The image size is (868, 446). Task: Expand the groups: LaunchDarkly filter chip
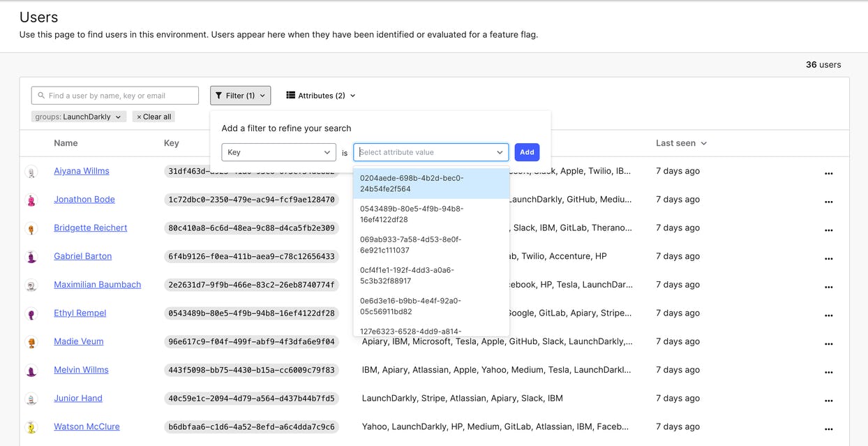coord(117,117)
